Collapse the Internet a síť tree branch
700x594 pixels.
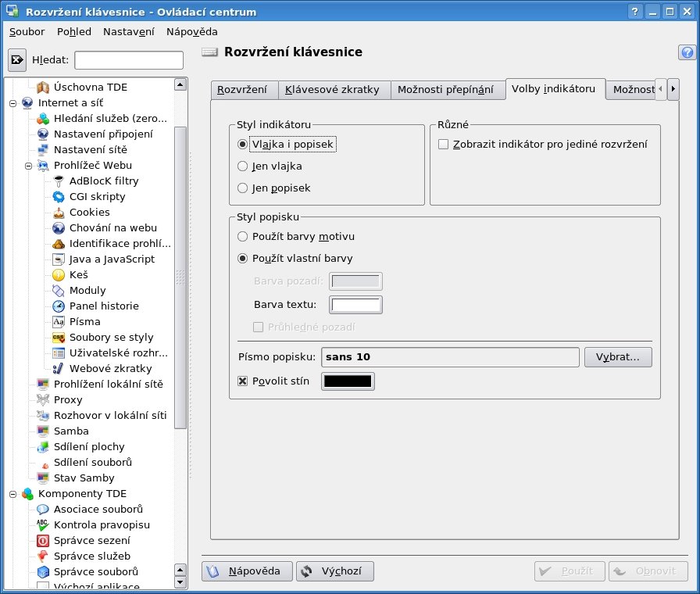click(x=13, y=103)
